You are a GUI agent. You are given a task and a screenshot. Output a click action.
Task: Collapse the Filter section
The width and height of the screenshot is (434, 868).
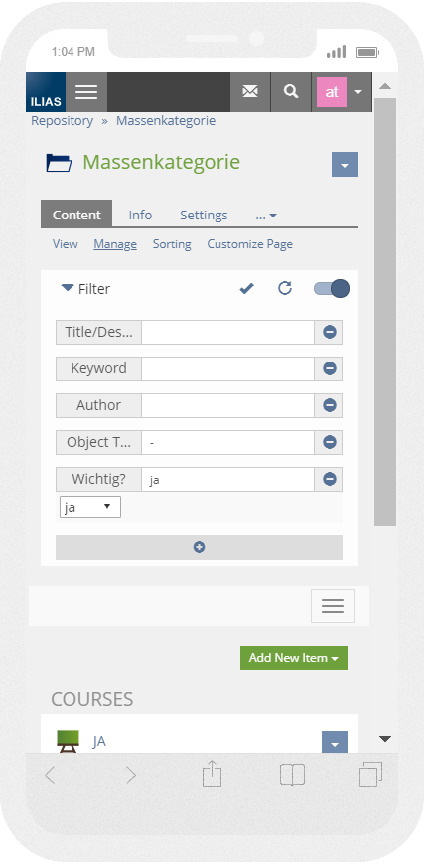85,289
